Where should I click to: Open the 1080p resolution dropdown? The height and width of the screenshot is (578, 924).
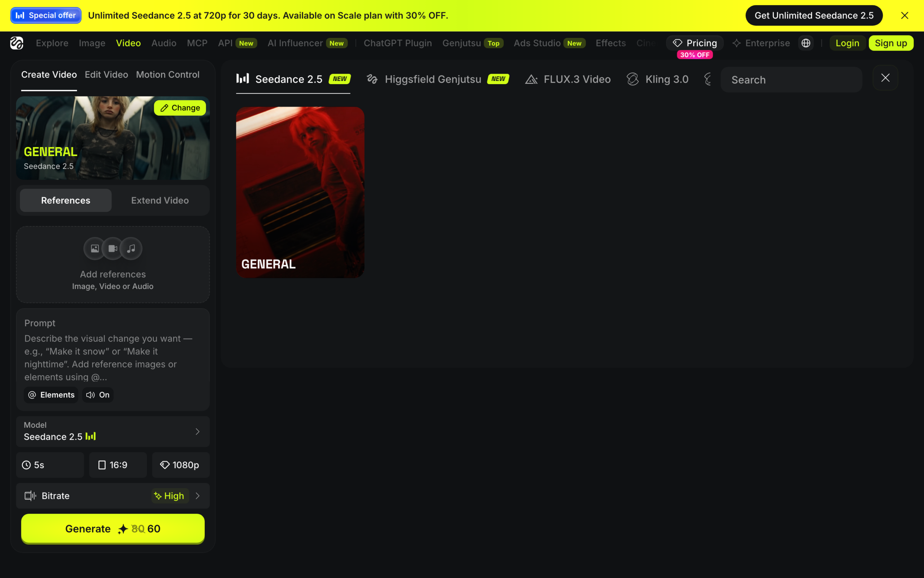point(181,465)
